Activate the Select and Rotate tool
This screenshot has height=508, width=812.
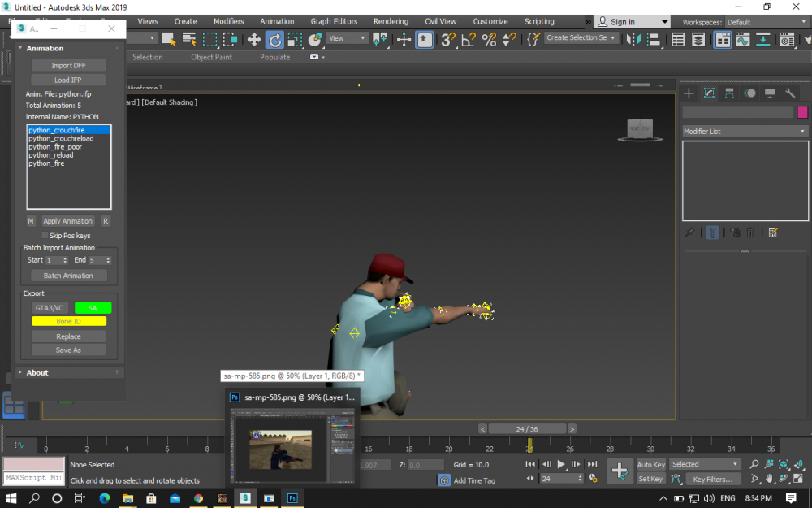point(274,39)
